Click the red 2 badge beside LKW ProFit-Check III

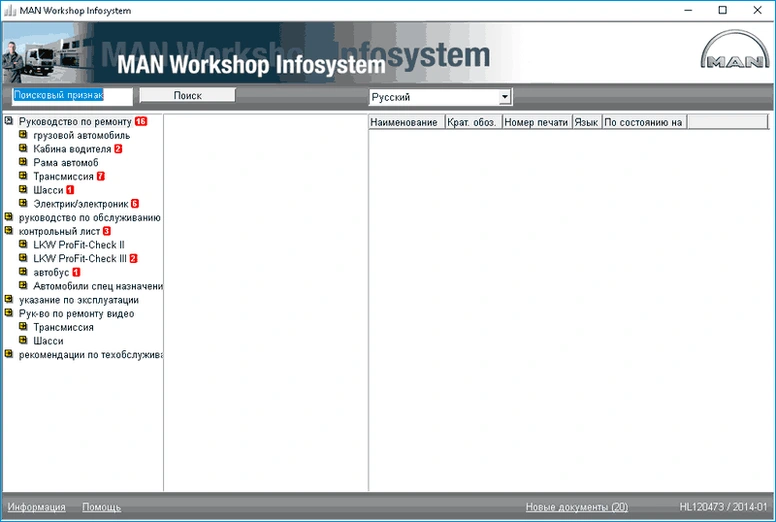(x=133, y=258)
